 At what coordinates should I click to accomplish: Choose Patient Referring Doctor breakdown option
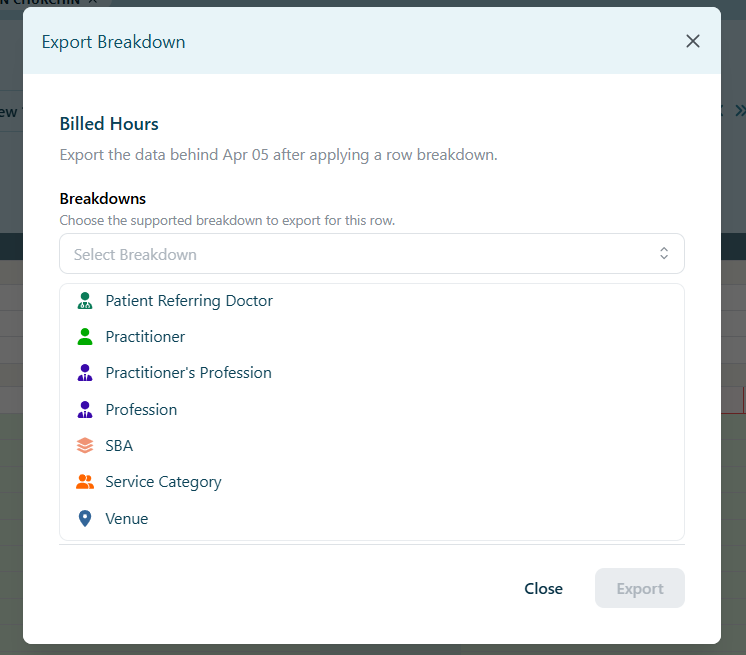(372, 301)
